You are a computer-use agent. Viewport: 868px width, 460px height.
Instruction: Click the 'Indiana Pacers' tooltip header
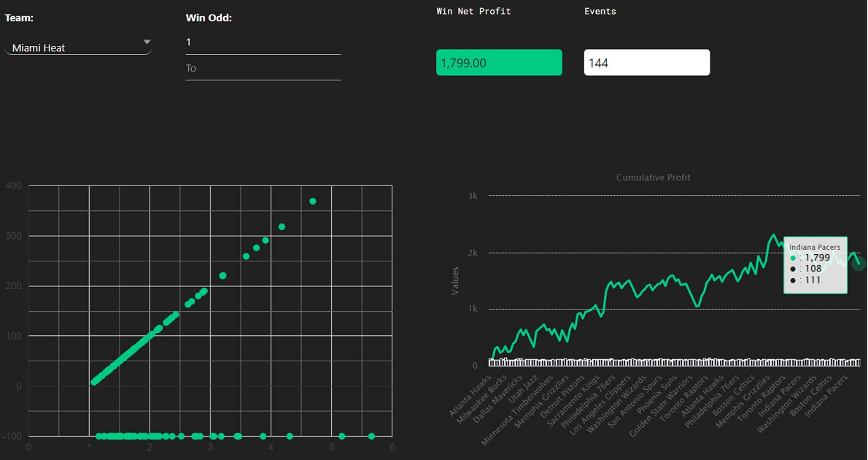tap(815, 248)
